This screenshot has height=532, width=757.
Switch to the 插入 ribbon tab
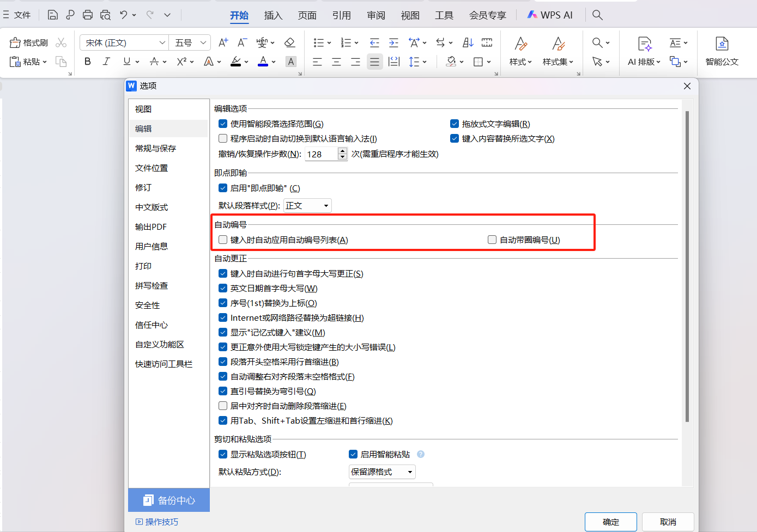pos(273,15)
